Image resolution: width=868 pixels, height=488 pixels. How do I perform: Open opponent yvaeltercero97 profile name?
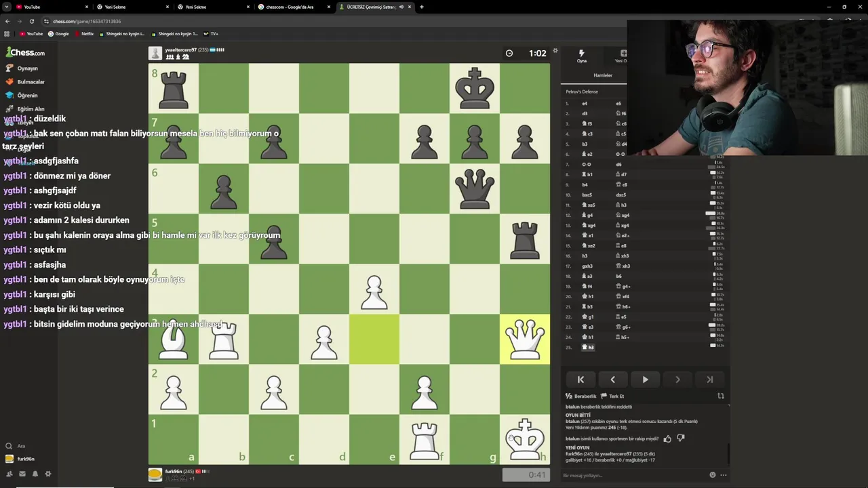tap(180, 49)
